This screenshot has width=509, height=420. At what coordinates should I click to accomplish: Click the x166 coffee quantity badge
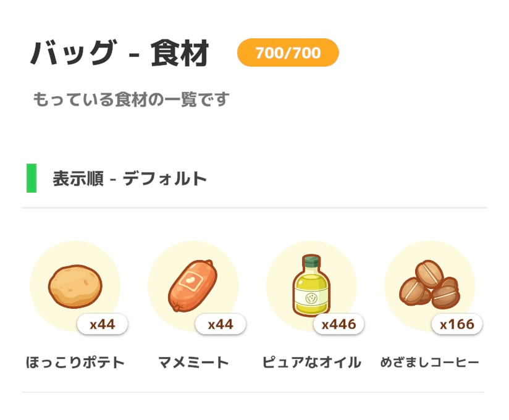[x=457, y=324]
